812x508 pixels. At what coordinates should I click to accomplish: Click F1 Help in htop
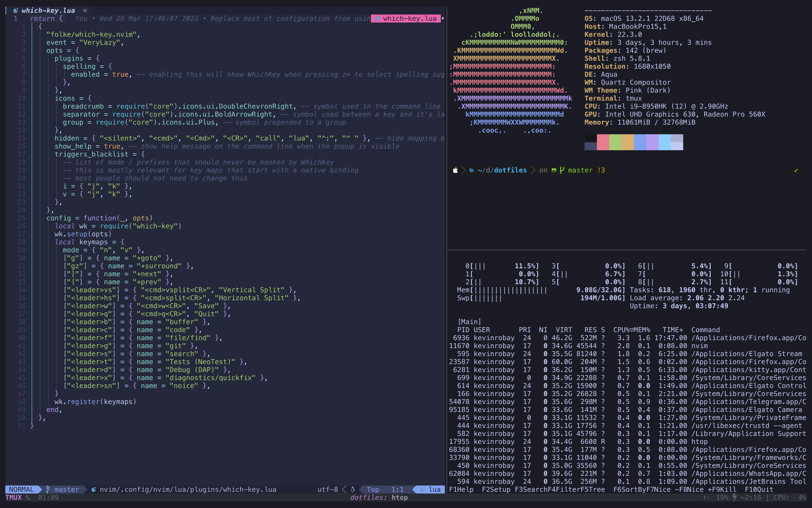point(461,490)
